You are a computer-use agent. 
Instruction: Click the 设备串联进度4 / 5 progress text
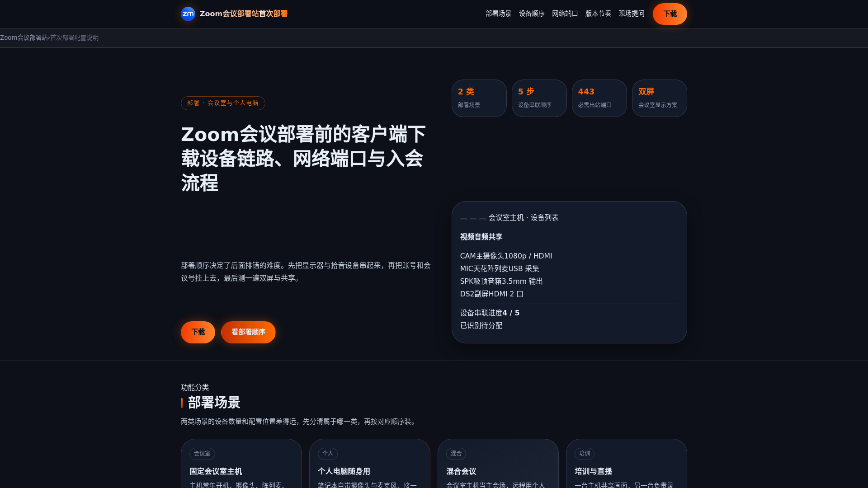point(490,313)
